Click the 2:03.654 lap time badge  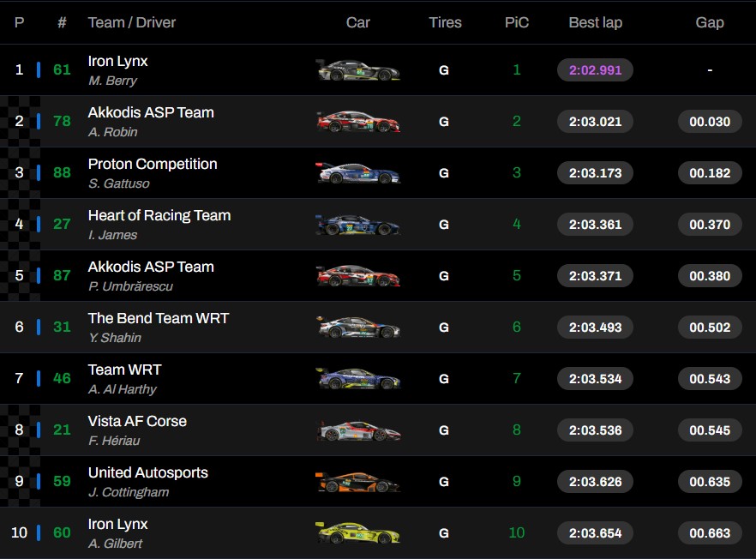[595, 533]
